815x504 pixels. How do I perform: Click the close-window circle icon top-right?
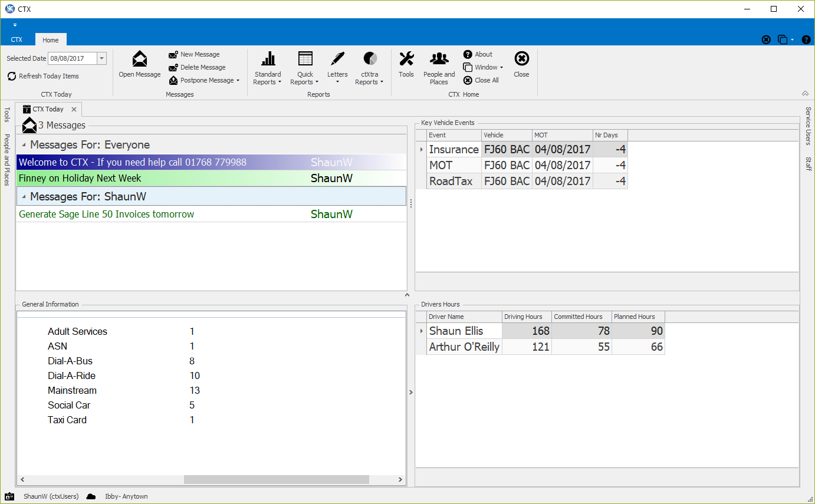766,39
